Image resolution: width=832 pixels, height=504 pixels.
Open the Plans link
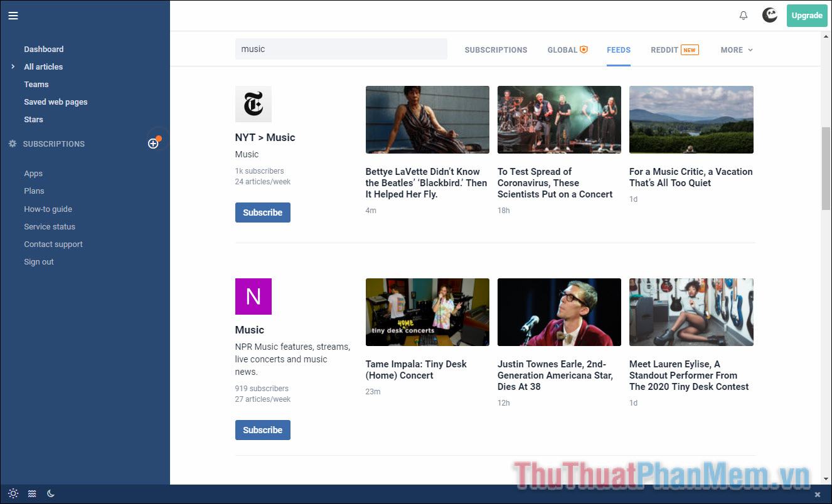point(35,191)
